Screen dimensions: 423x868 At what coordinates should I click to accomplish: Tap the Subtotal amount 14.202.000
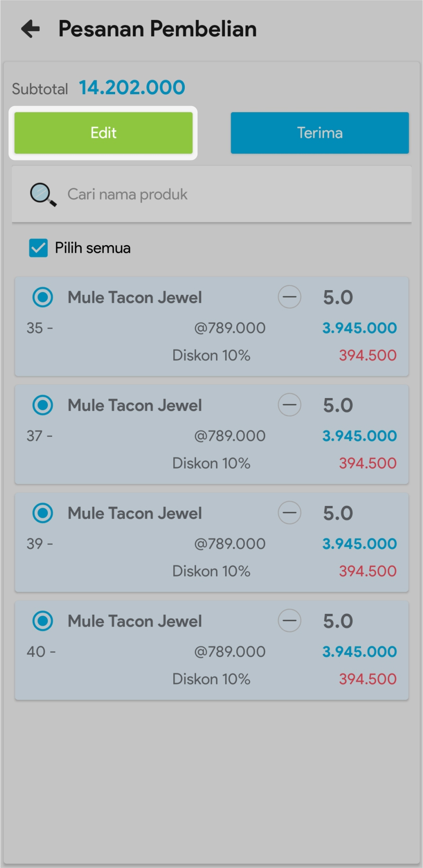pyautogui.click(x=132, y=88)
